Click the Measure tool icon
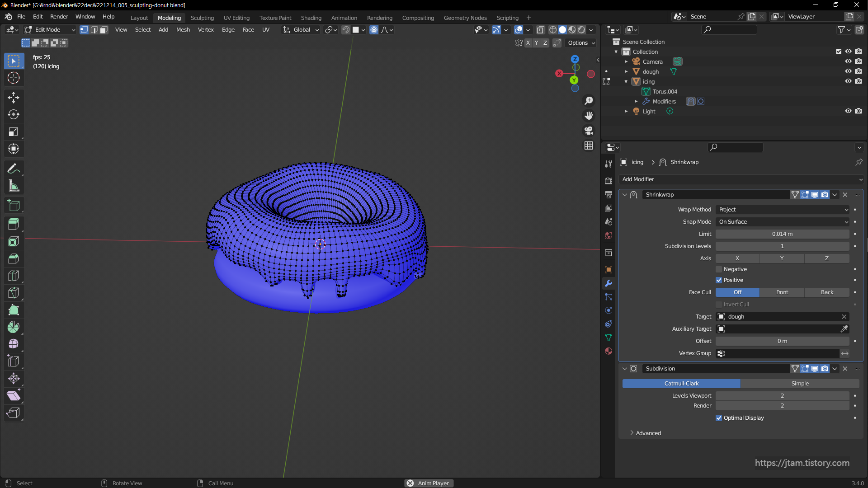 [x=14, y=186]
